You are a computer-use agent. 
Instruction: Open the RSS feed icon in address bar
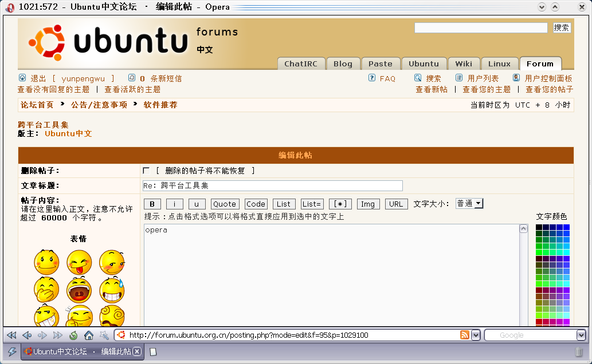click(x=465, y=335)
